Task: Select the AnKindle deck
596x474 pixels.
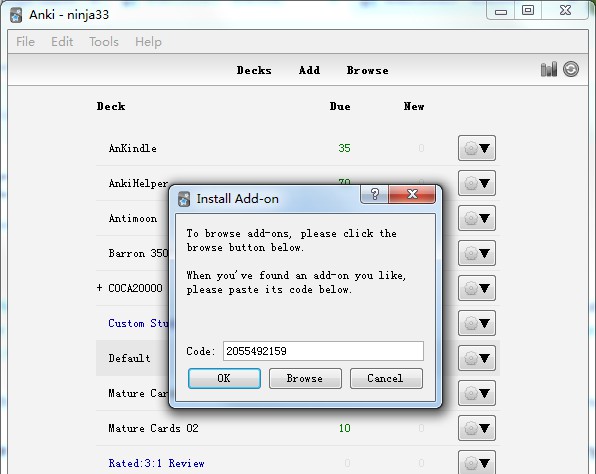Action: 133,148
